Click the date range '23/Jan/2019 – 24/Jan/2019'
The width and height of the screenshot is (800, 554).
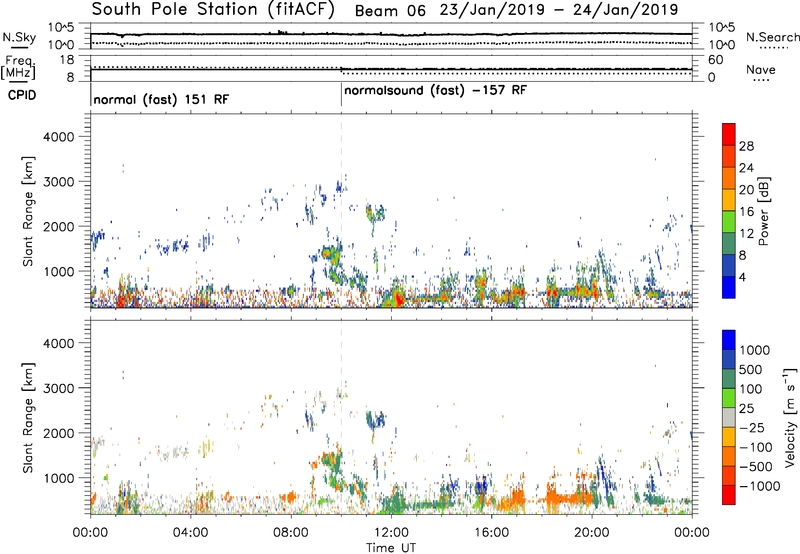point(559,10)
